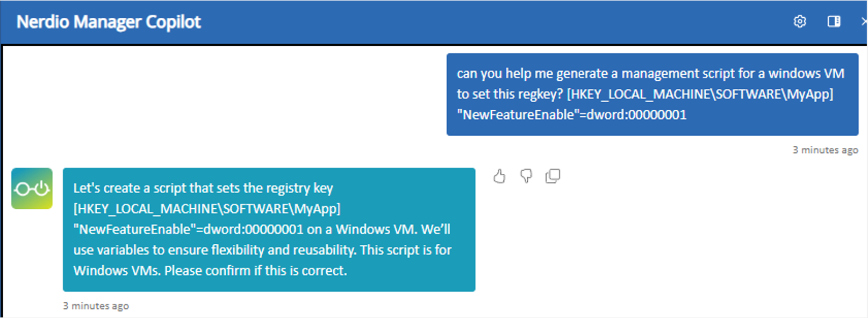Click the "NewFeatureEnable" text in the Copilot reply
Screen dimensions: 868x318
[x=134, y=230]
